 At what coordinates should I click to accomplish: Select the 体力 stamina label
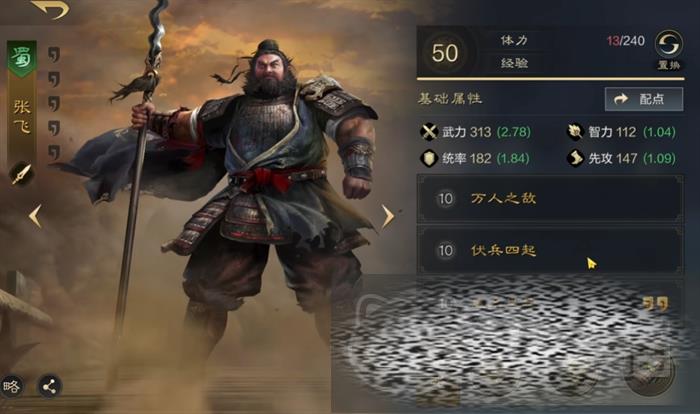tap(514, 40)
